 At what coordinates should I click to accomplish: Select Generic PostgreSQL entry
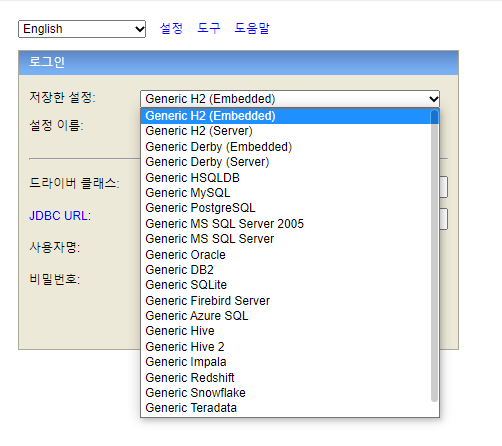[286, 208]
